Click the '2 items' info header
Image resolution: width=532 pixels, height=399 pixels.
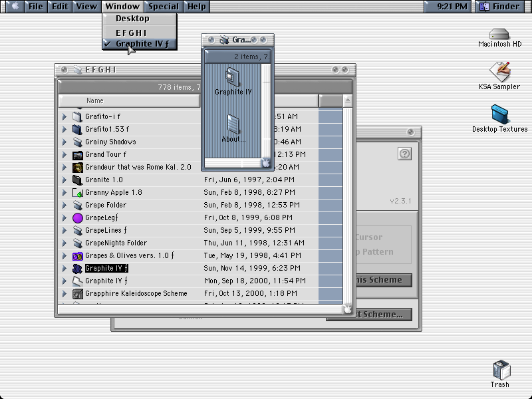pos(237,57)
